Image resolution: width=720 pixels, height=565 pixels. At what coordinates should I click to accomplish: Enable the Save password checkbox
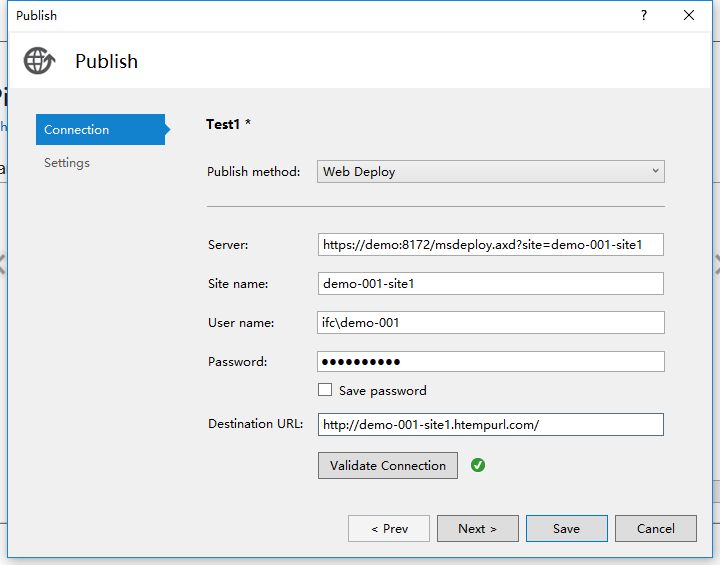tap(325, 390)
